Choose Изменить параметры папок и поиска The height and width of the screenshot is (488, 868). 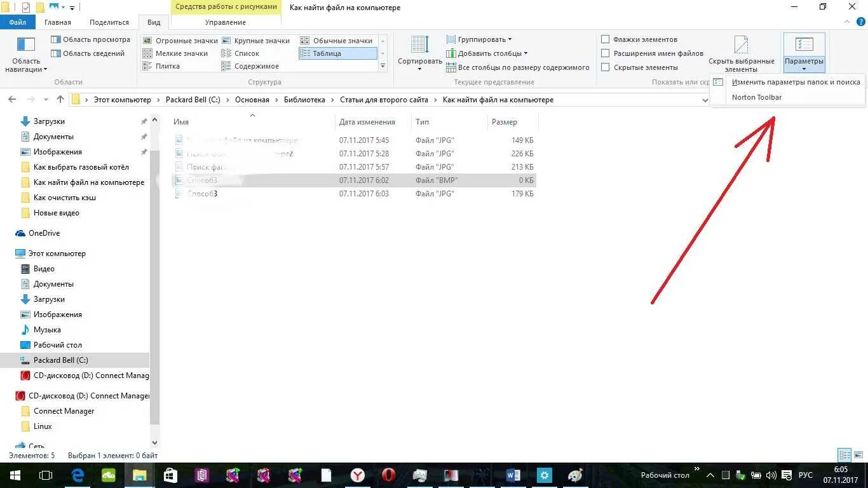[x=788, y=82]
